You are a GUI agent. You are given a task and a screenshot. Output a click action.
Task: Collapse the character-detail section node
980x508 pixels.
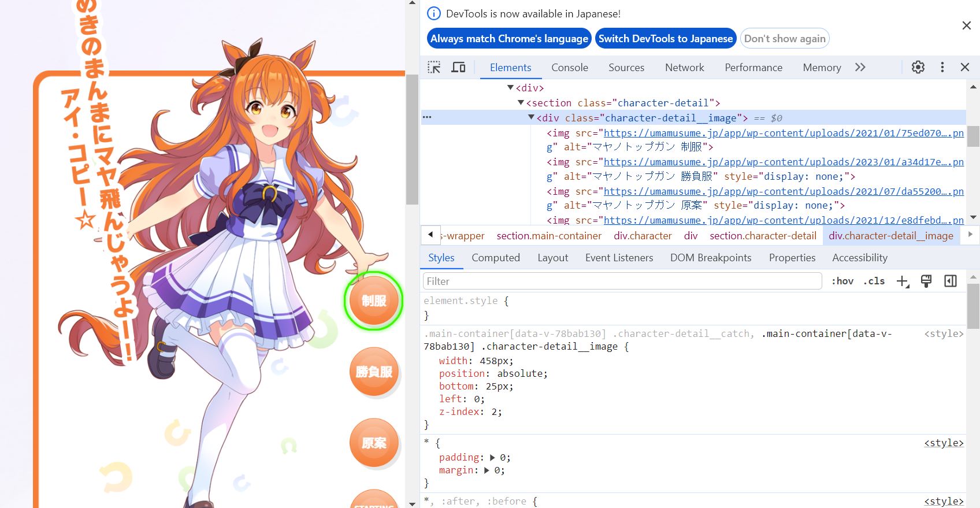[521, 103]
